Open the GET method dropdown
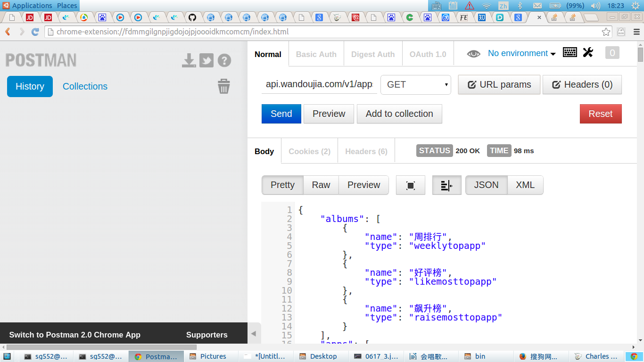This screenshot has height=362, width=644. click(416, 85)
